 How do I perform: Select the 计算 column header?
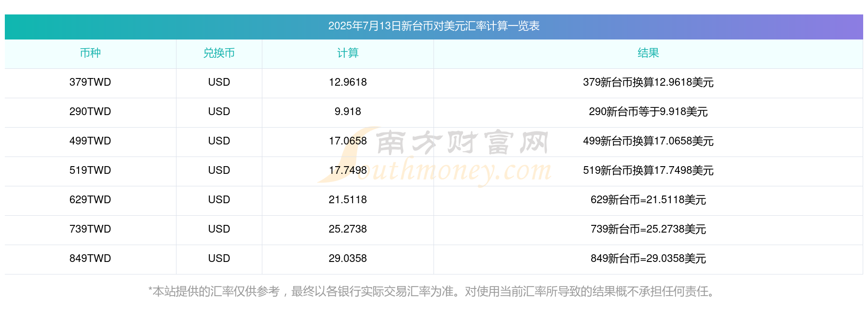click(348, 53)
